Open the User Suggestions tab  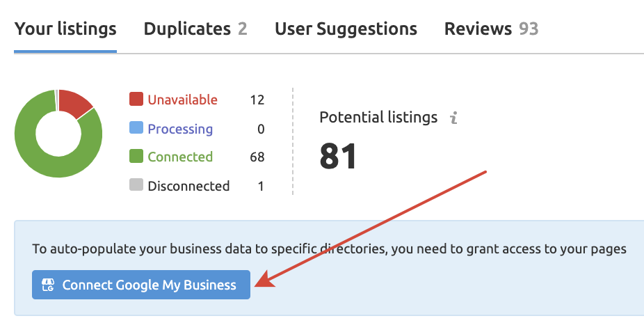[x=346, y=29]
